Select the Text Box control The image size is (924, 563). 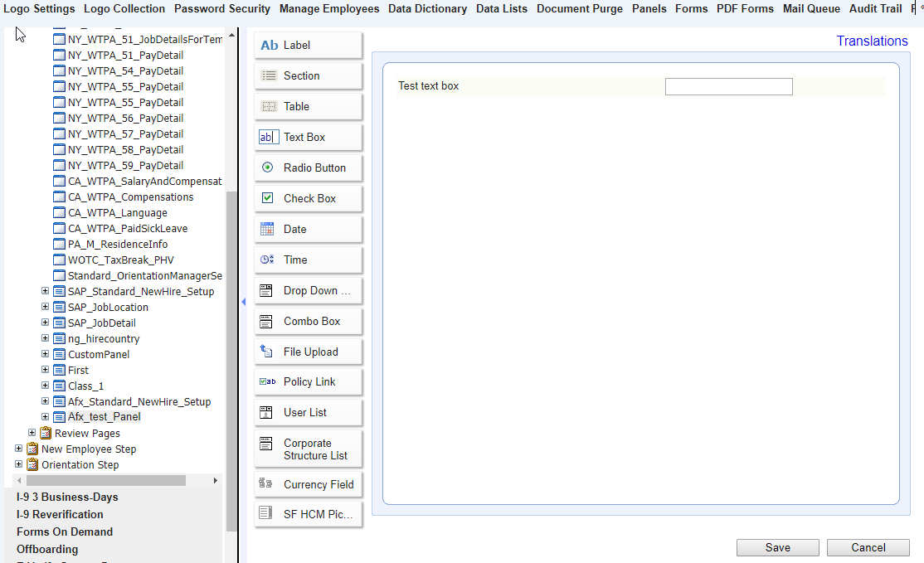tap(308, 137)
